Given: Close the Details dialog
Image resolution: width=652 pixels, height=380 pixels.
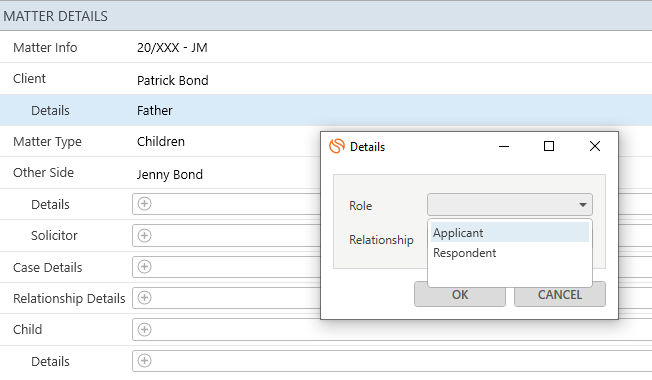Looking at the screenshot, I should 595,146.
